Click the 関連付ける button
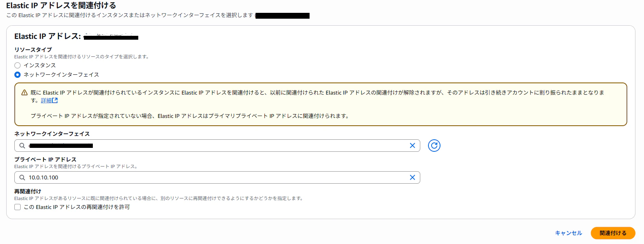 (613, 233)
